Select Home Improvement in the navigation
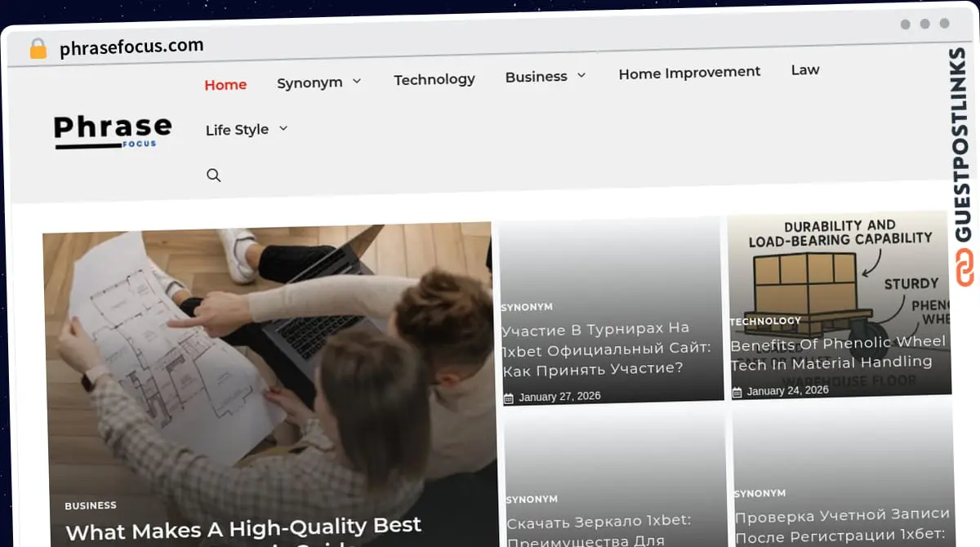The image size is (980, 547). (x=689, y=73)
